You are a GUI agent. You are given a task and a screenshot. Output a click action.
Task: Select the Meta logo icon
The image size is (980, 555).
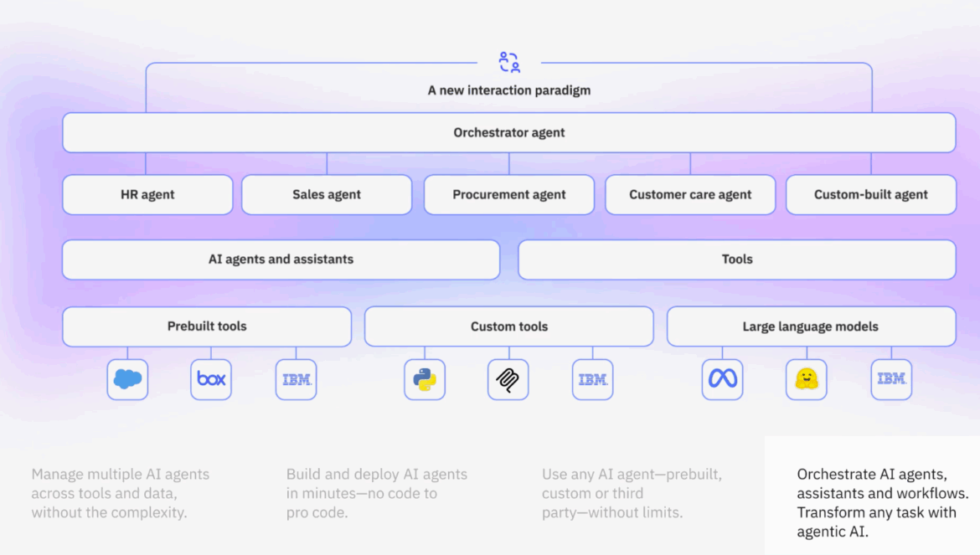pos(722,379)
